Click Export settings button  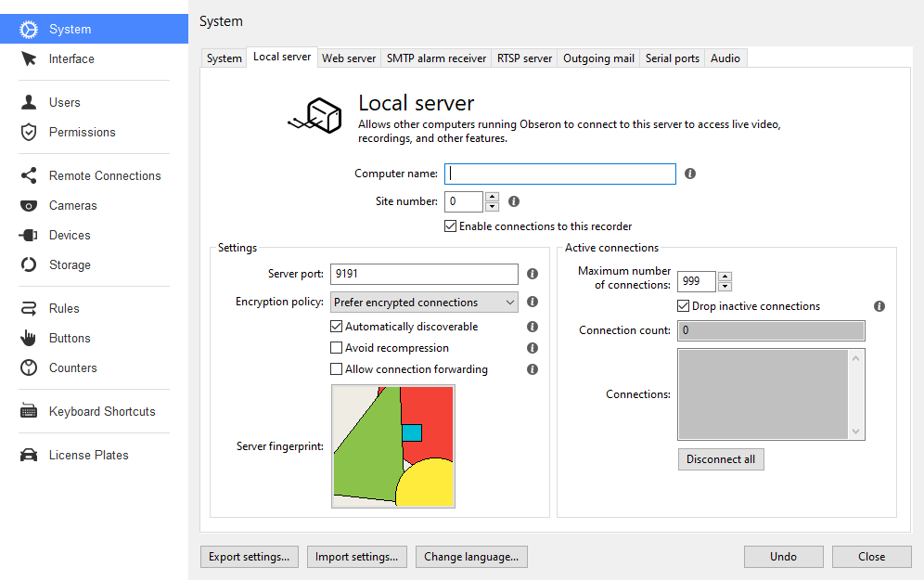click(x=250, y=557)
